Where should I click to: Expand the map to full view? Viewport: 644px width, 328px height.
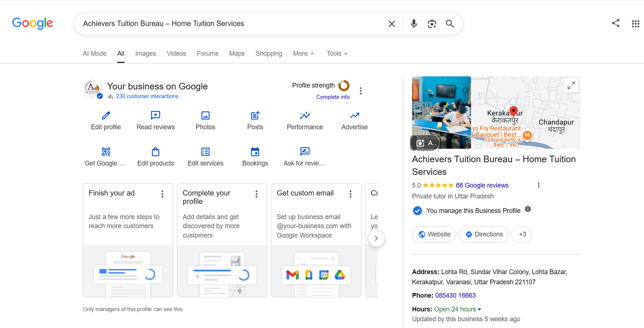571,85
